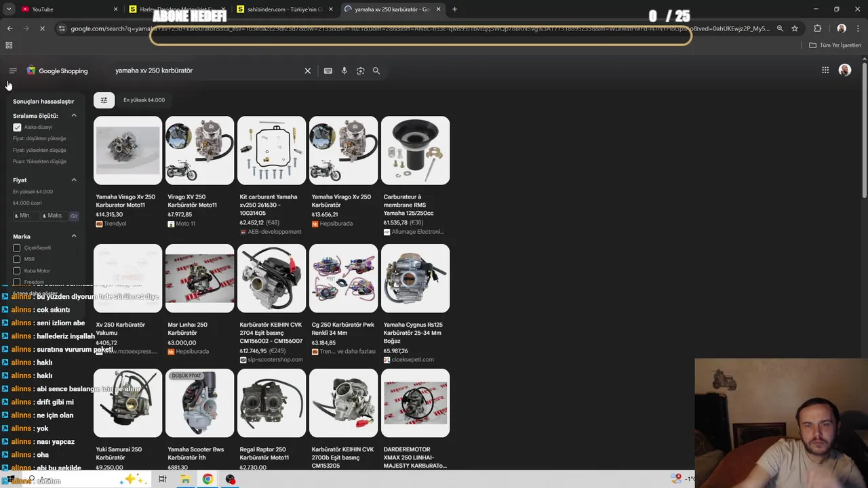Go back to previous page in Chrome
Image resolution: width=868 pixels, height=488 pixels.
[x=9, y=28]
